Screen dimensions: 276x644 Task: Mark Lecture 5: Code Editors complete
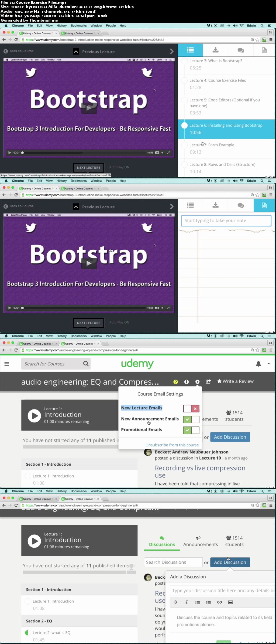pos(184,100)
